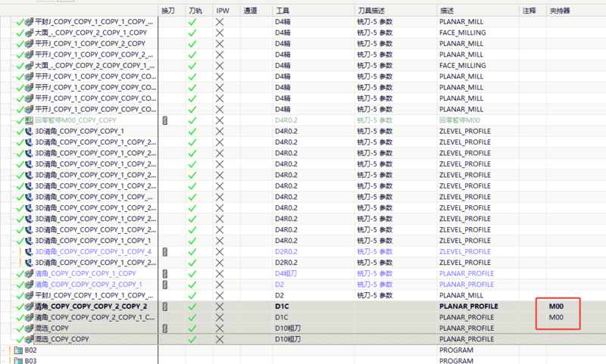Screen dimensions: 606x364
Task: Select operation 清角_COPY_COPY_COPY_2_COPY_1
Action: point(89,285)
